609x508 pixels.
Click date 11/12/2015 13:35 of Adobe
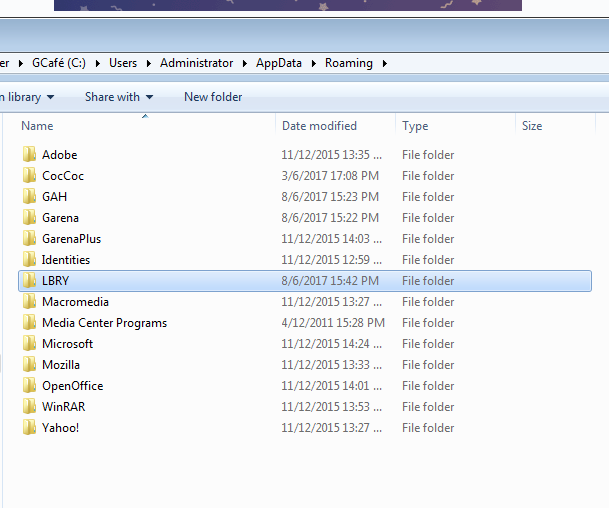pos(331,155)
